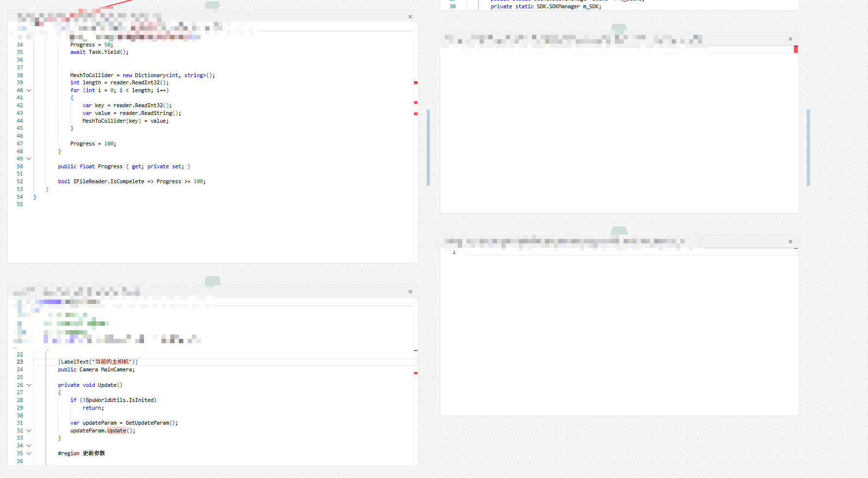Close the empty upper-right code panel
The height and width of the screenshot is (478, 868).
(x=790, y=39)
